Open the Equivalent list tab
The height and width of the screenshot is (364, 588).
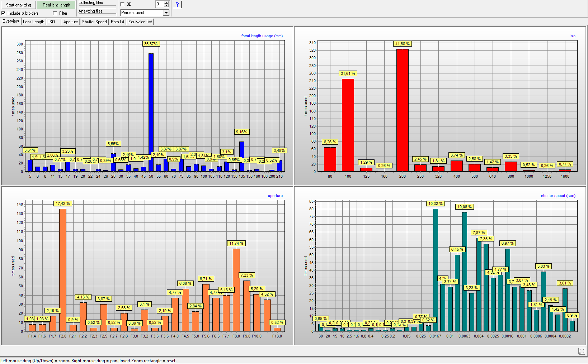[140, 22]
